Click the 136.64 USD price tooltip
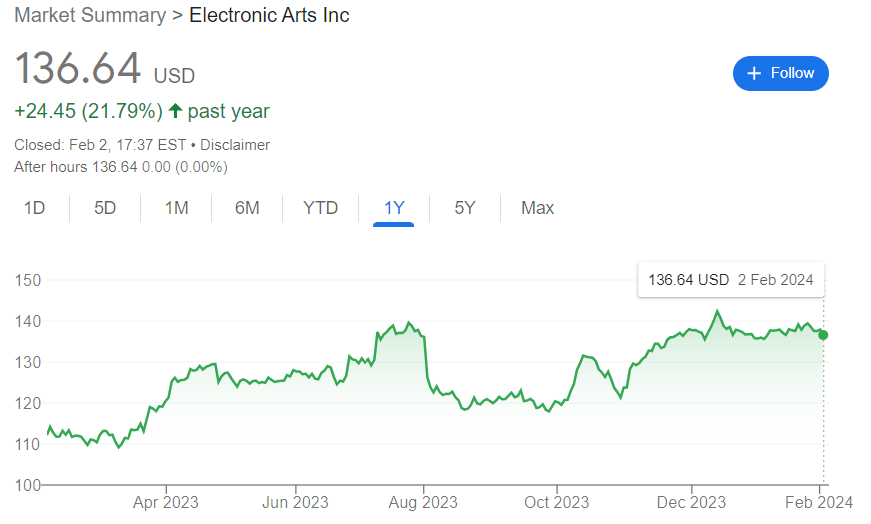 [730, 280]
